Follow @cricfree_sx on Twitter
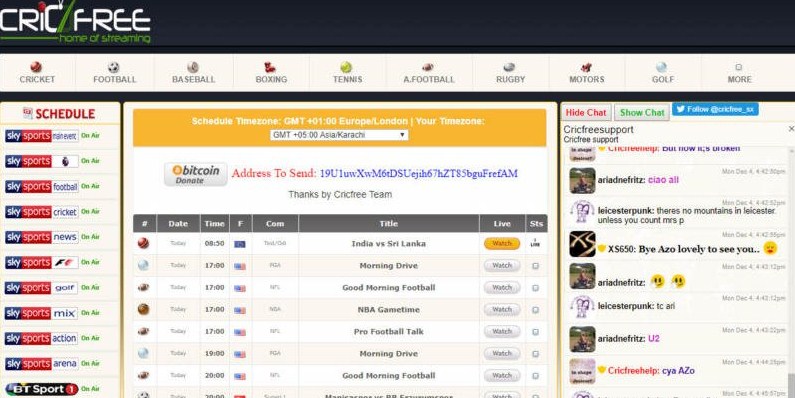The width and height of the screenshot is (795, 398). point(715,109)
